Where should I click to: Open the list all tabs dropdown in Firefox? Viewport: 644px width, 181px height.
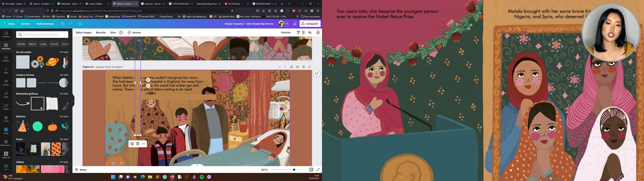(x=289, y=4)
